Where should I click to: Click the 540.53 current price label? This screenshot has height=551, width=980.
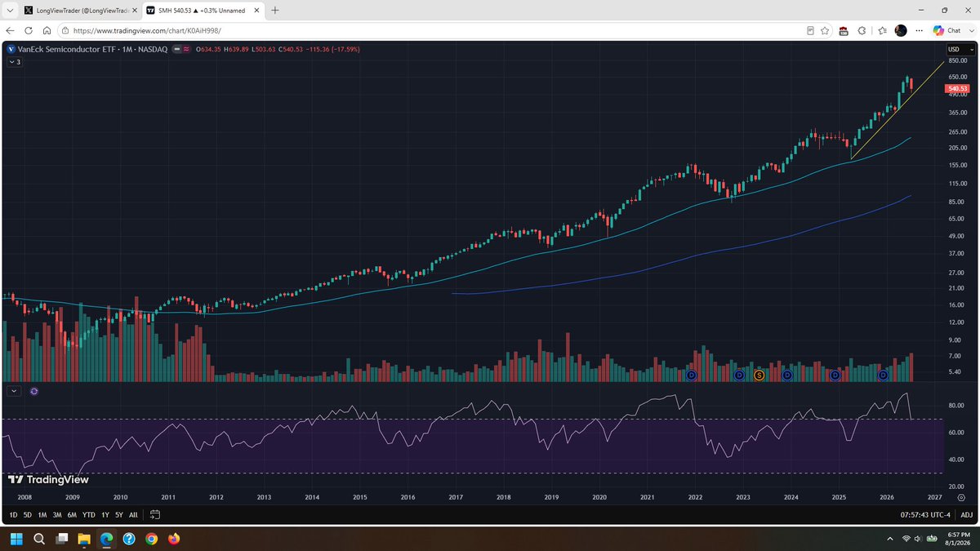(x=957, y=88)
